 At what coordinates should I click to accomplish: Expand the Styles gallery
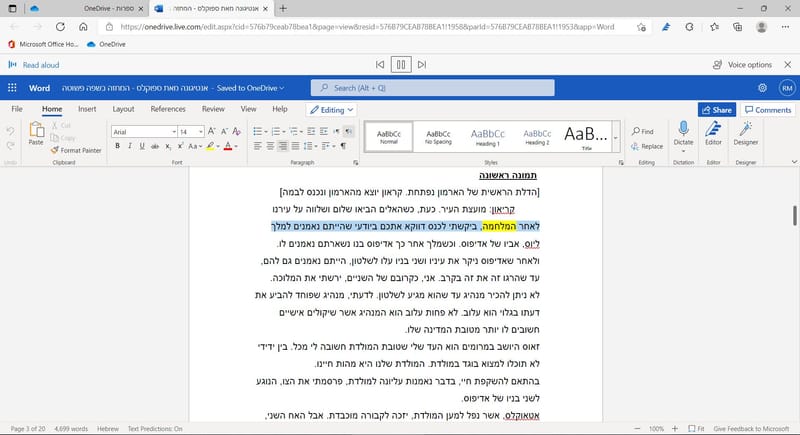[616, 137]
